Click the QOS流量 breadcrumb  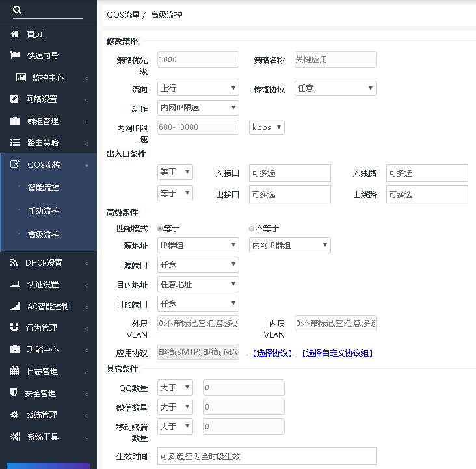coord(124,14)
